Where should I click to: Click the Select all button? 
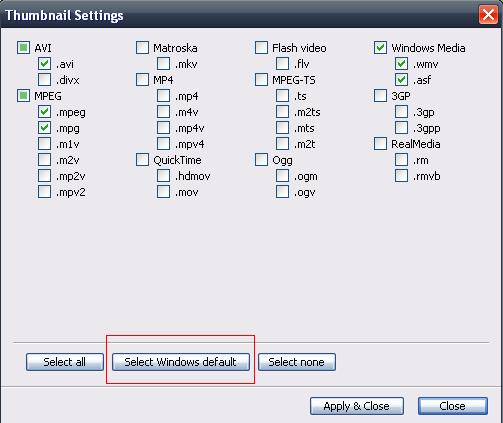[x=65, y=362]
